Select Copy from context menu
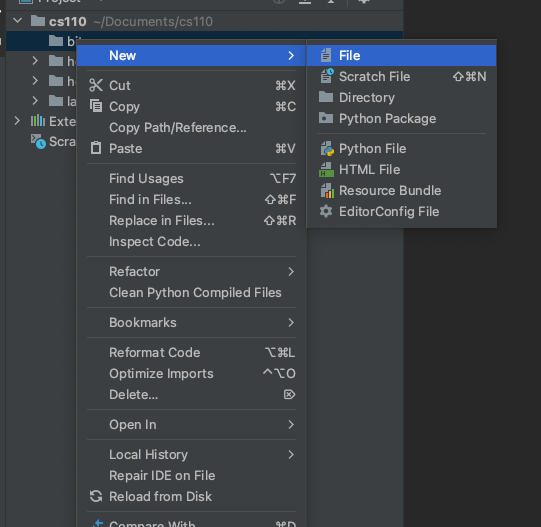 click(191, 107)
